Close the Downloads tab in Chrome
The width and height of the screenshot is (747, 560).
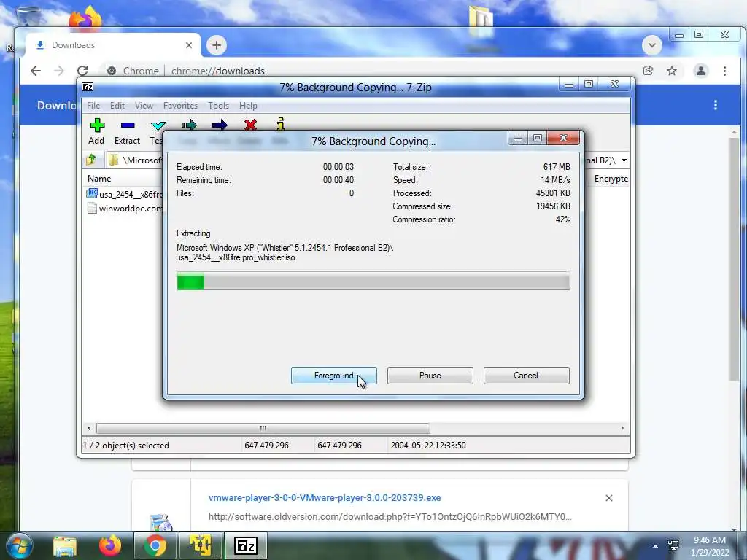tap(189, 45)
